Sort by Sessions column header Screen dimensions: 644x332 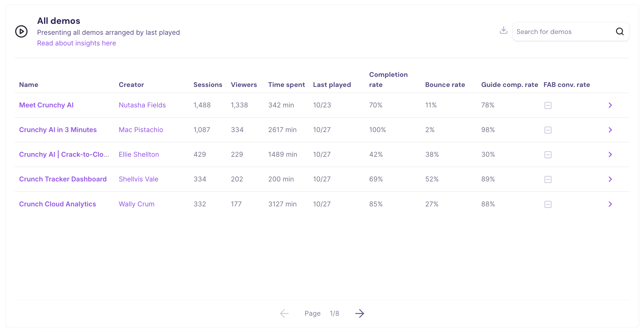(x=207, y=85)
